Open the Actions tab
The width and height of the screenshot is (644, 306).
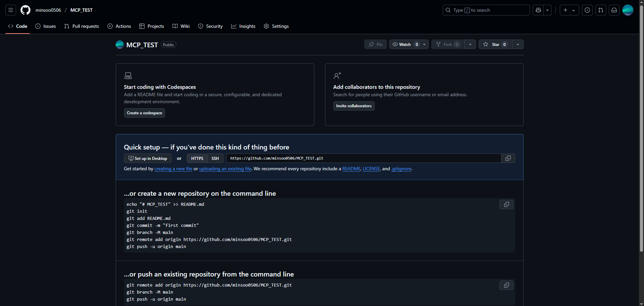pos(119,26)
